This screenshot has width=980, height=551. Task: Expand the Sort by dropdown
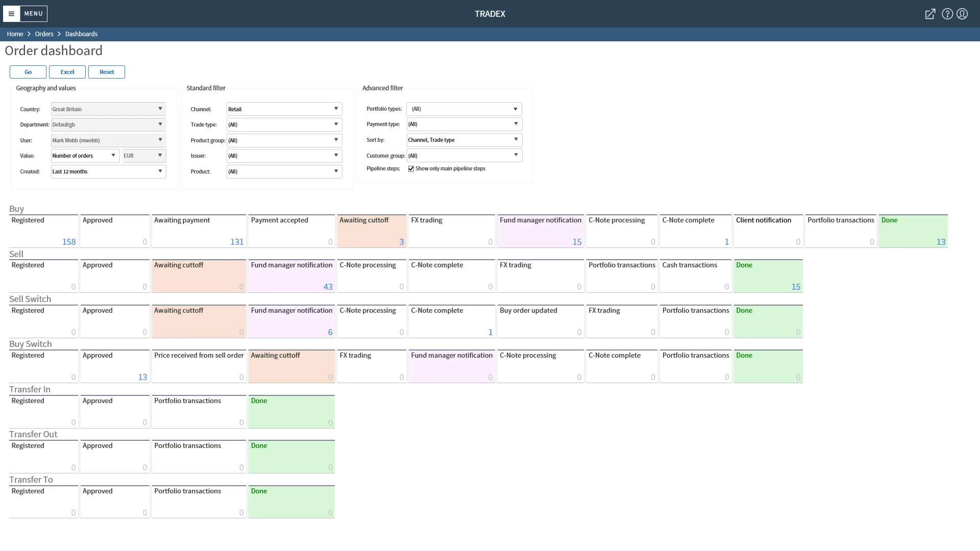(464, 140)
